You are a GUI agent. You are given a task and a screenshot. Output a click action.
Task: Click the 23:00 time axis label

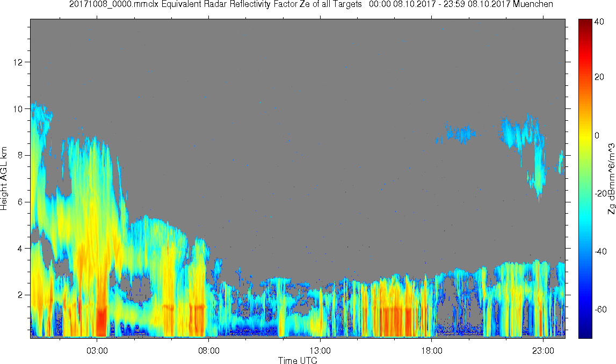point(543,351)
